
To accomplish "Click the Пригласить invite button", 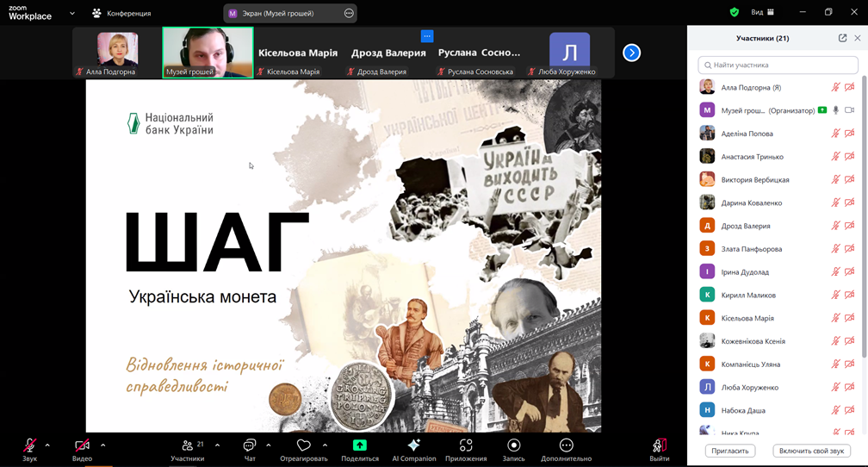I will pos(729,451).
